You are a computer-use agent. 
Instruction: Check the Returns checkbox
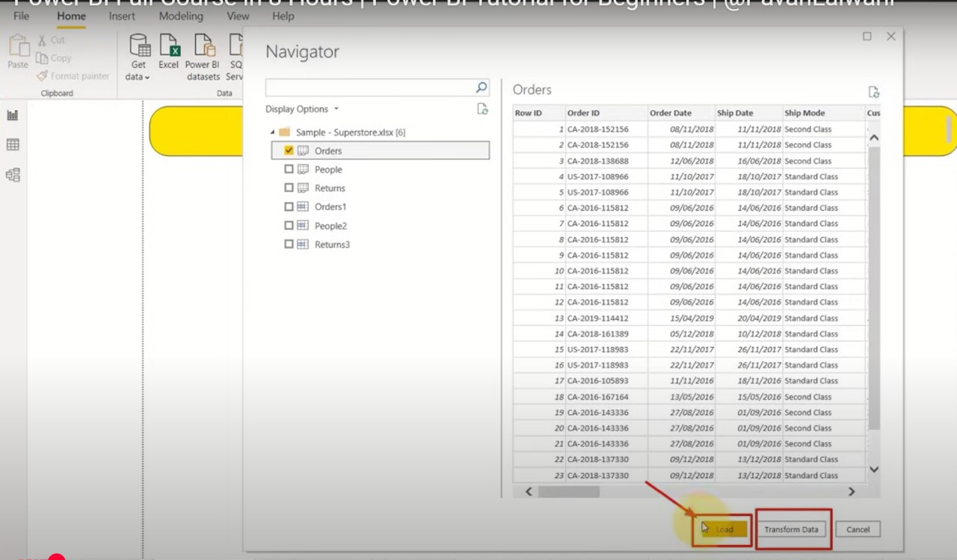coord(289,188)
